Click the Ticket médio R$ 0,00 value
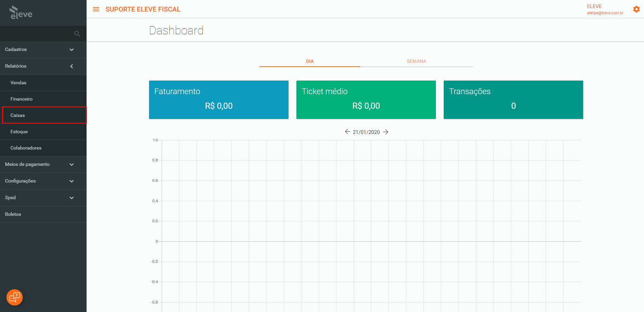 pos(366,106)
